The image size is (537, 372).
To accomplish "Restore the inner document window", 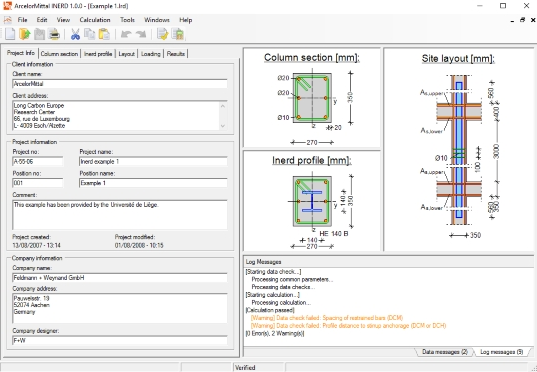I will (523, 20).
